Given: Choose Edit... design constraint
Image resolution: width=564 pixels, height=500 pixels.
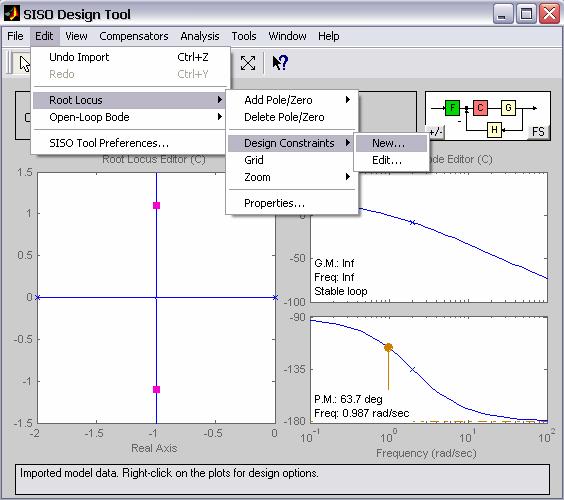Looking at the screenshot, I should click(392, 160).
